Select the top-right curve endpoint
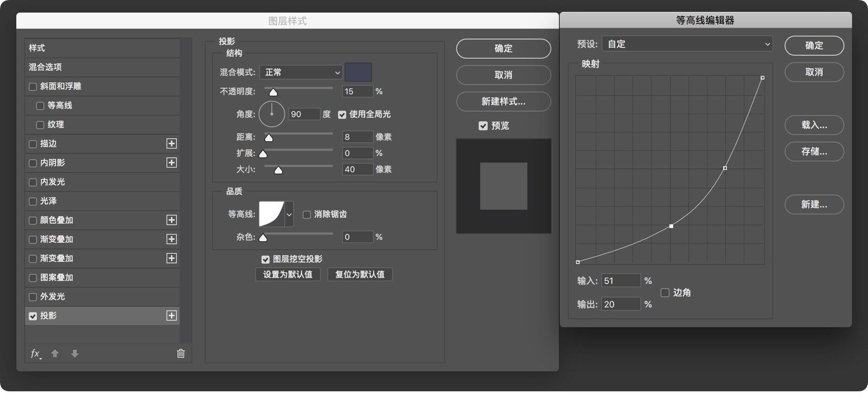Screen dimensions: 868x413 coord(763,78)
